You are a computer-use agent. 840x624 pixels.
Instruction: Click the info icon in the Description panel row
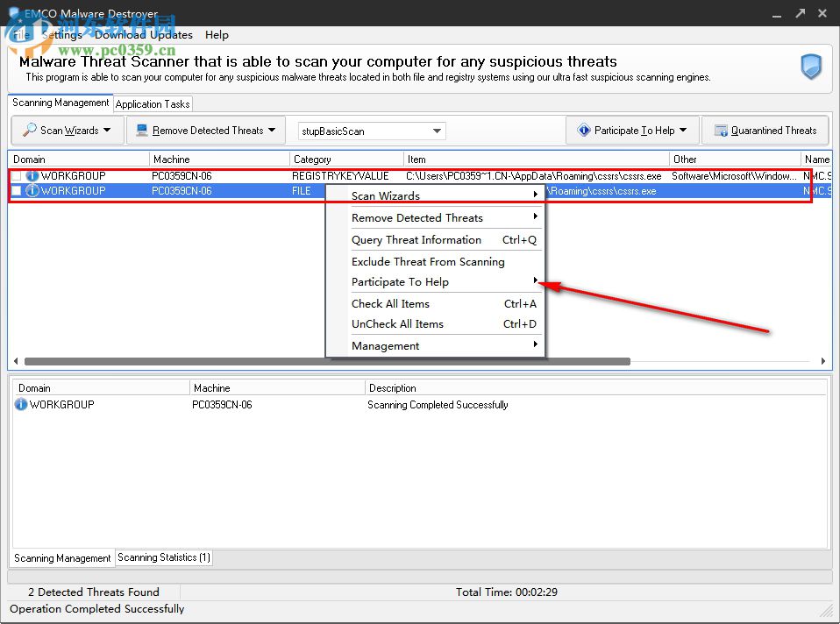pyautogui.click(x=20, y=404)
